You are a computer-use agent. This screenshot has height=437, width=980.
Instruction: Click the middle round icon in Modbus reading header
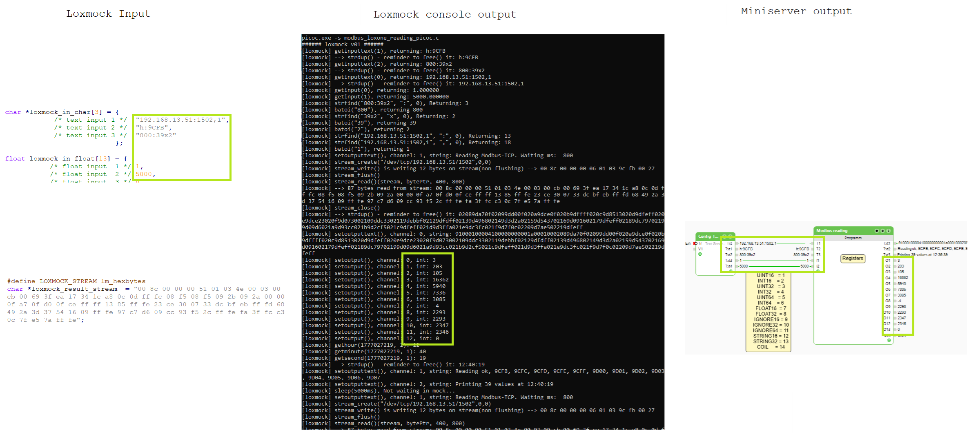pyautogui.click(x=882, y=231)
